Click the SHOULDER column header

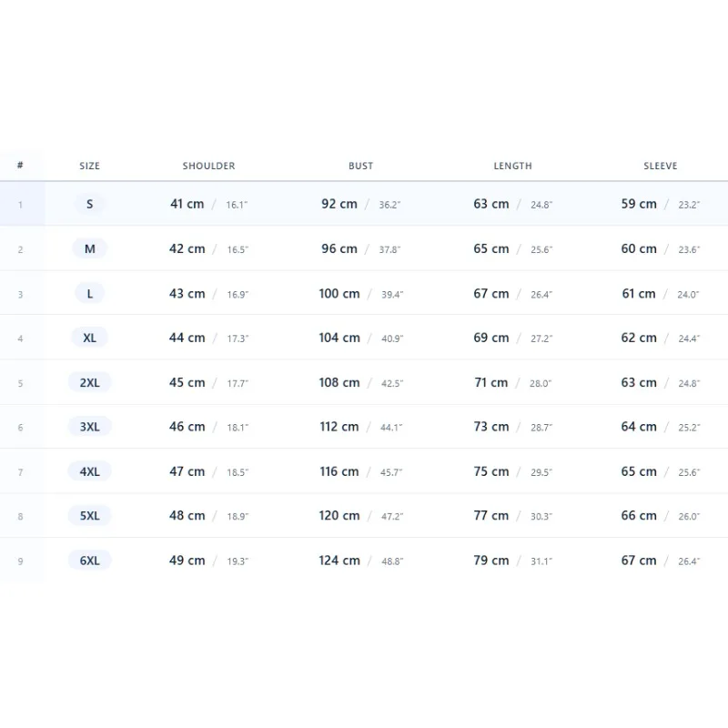(x=209, y=166)
